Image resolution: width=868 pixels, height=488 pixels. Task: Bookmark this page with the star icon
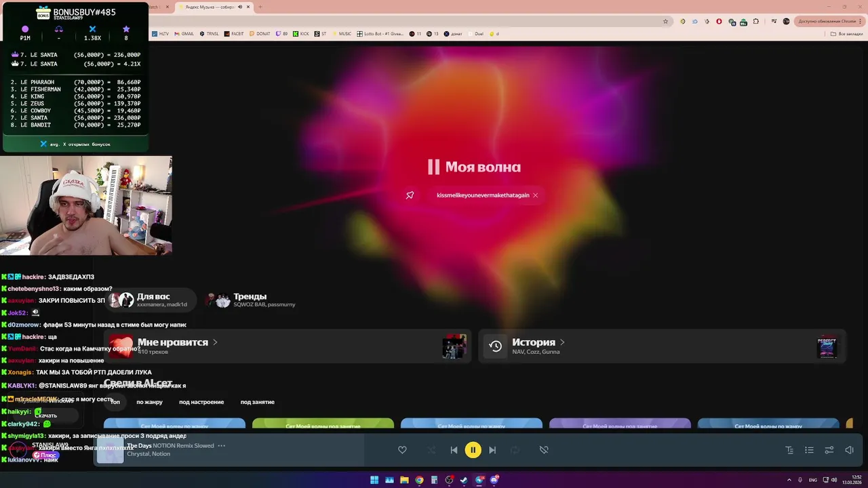(x=665, y=21)
